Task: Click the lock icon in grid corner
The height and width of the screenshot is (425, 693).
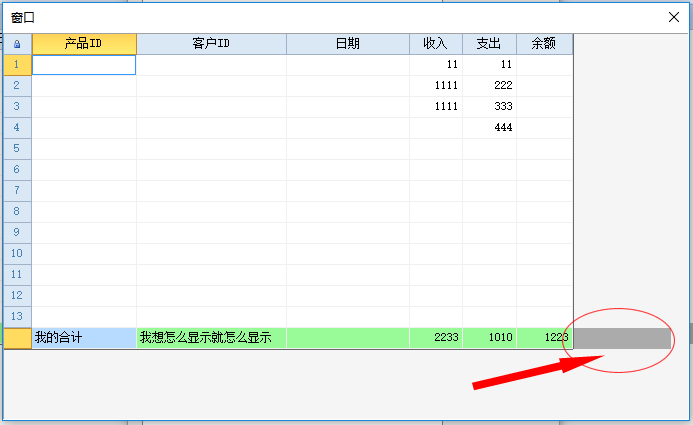Action: (17, 44)
